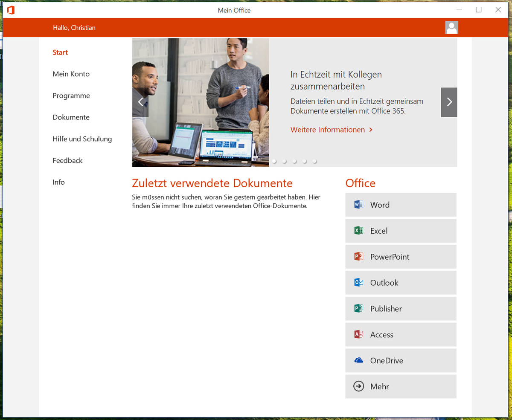The image size is (512, 420).
Task: Minimize the Mein Office window
Action: pos(459,10)
